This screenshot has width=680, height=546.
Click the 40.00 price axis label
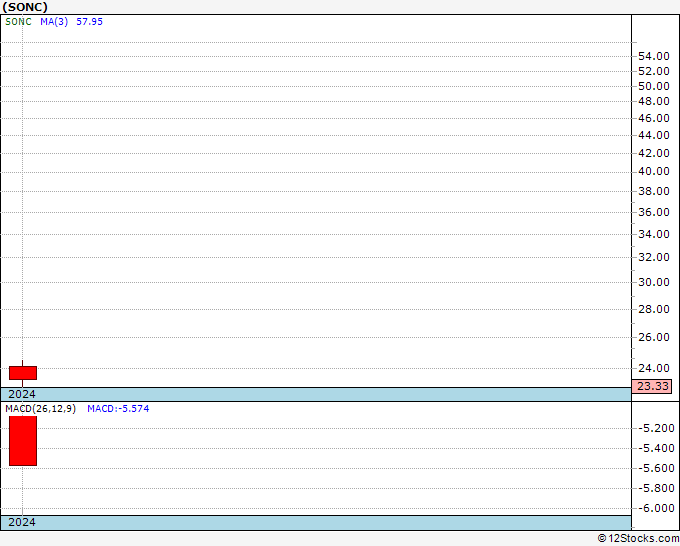[654, 171]
